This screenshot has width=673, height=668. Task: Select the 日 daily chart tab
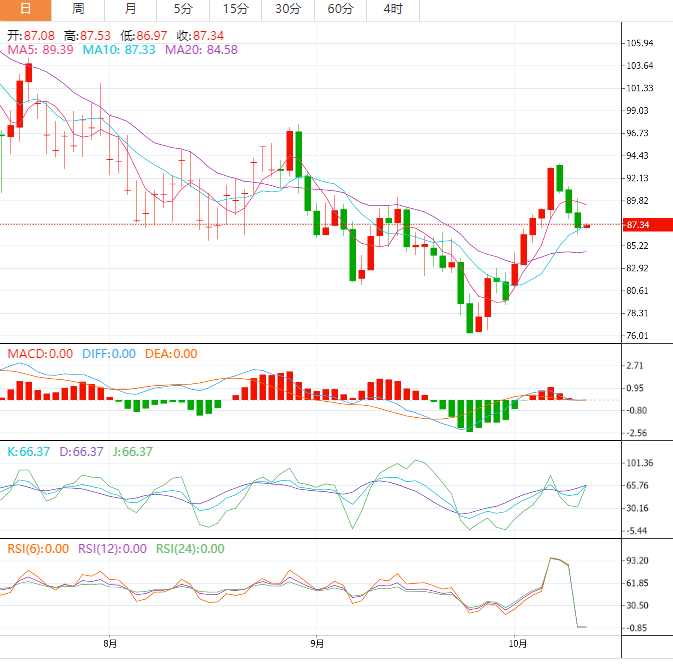(25, 10)
